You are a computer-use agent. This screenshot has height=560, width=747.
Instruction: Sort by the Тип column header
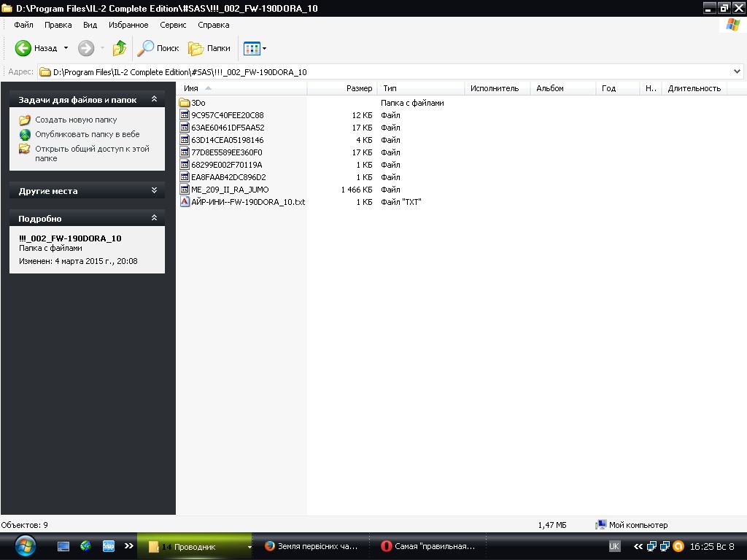point(421,88)
